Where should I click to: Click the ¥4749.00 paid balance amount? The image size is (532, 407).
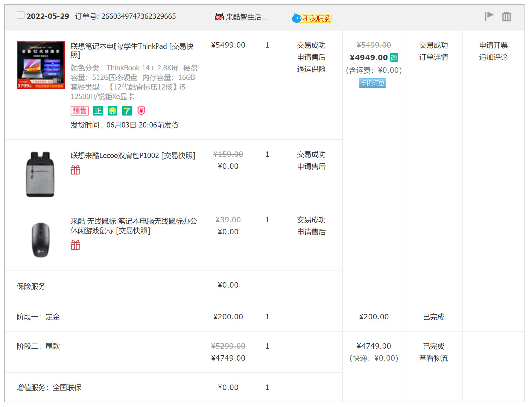click(x=374, y=346)
